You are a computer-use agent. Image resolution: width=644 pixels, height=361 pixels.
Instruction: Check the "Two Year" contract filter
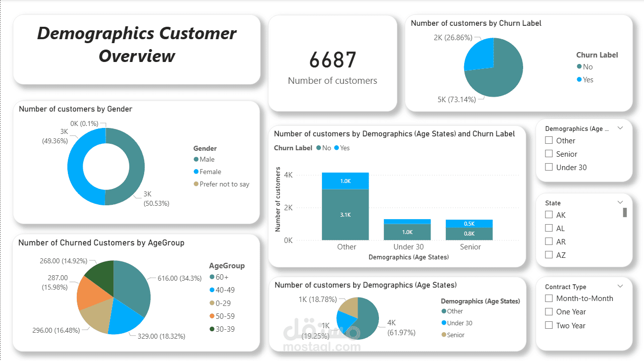click(549, 325)
